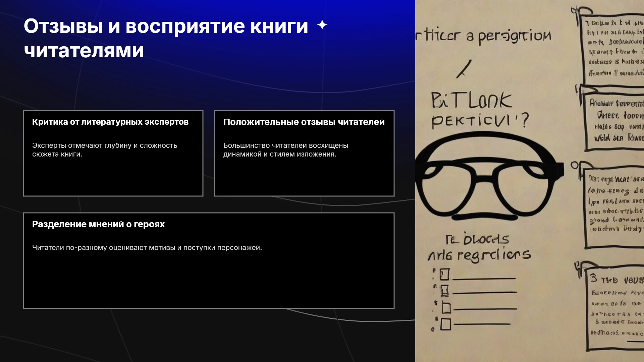The width and height of the screenshot is (644, 362).
Task: Click the text 'Большинство читателей восхищены динамикой'
Action: coord(286,150)
